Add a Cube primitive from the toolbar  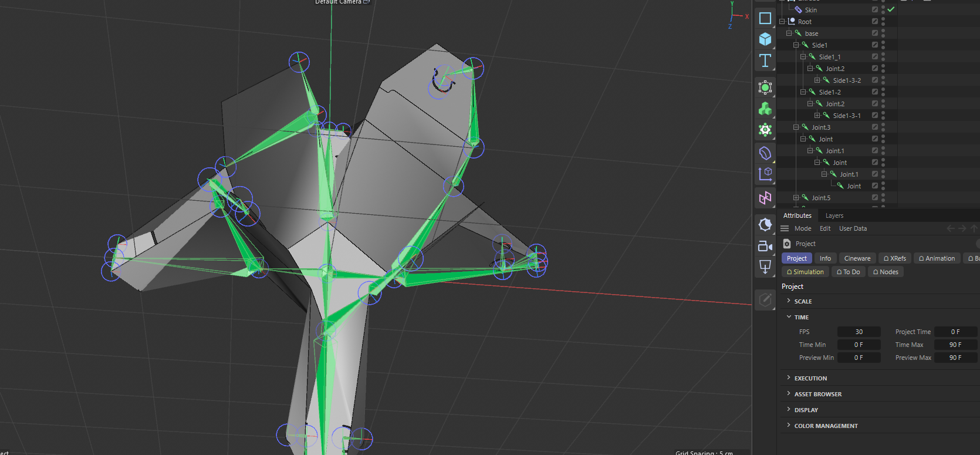[765, 39]
